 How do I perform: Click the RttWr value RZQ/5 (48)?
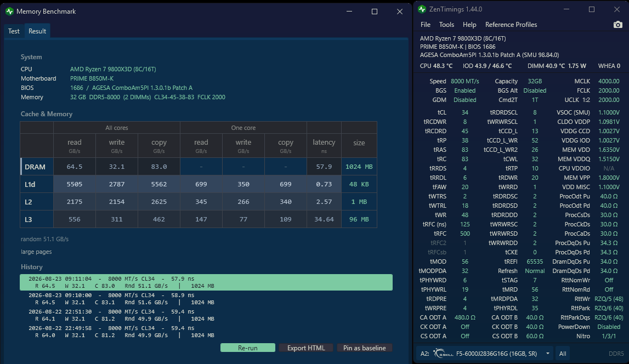coord(609,299)
